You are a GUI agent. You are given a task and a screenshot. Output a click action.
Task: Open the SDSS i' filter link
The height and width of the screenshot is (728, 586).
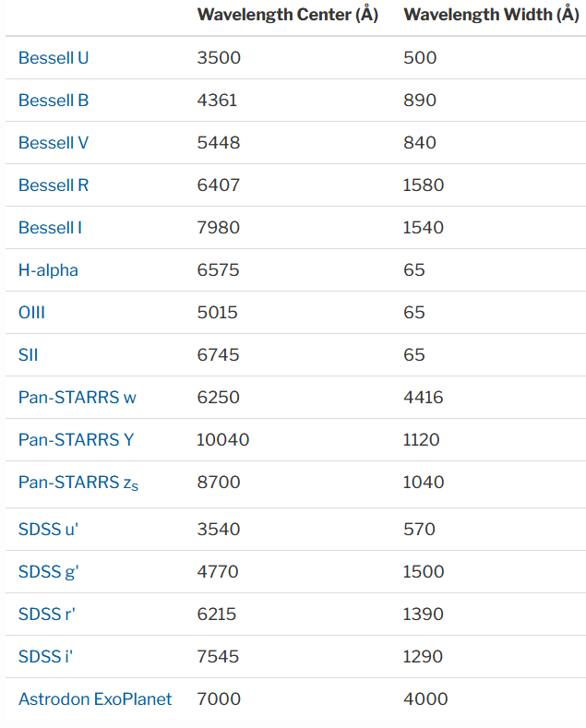click(44, 657)
